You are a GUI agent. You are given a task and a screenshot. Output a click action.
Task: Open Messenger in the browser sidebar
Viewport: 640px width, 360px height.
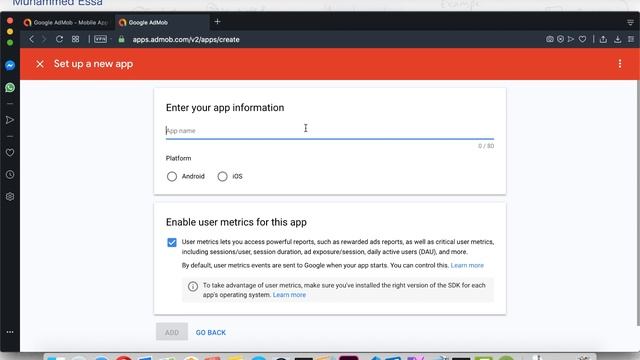pyautogui.click(x=10, y=65)
